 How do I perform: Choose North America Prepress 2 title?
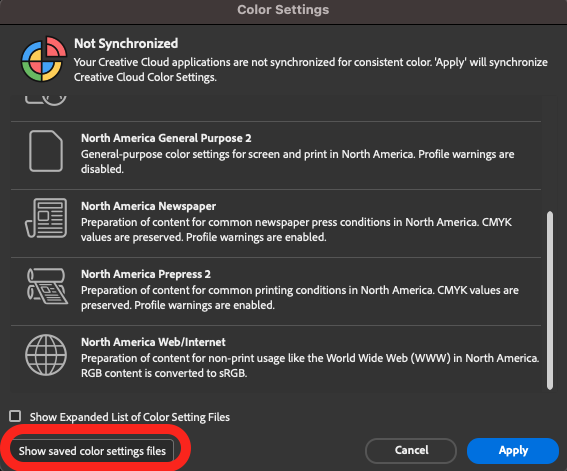coord(146,274)
